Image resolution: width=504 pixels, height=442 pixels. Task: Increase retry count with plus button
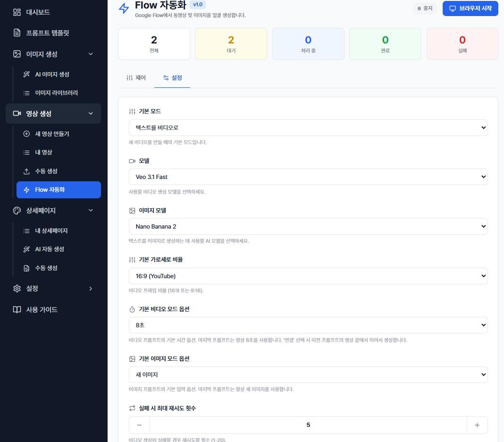(477, 425)
